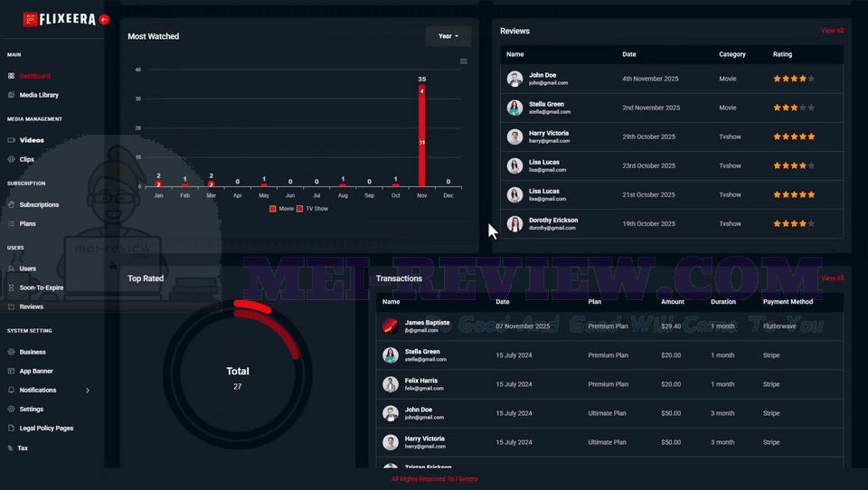
Task: Click Harry Victoria's avatar in Reviews
Action: (514, 137)
